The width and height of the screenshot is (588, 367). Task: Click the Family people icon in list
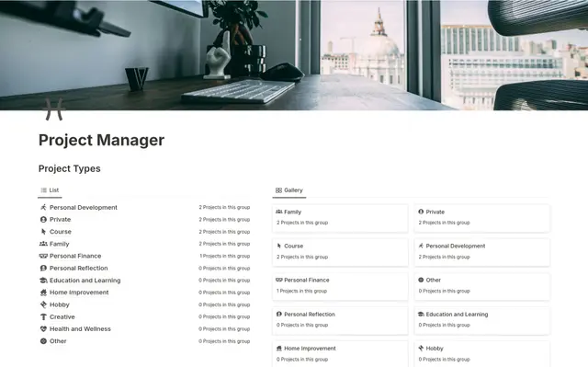(x=43, y=244)
